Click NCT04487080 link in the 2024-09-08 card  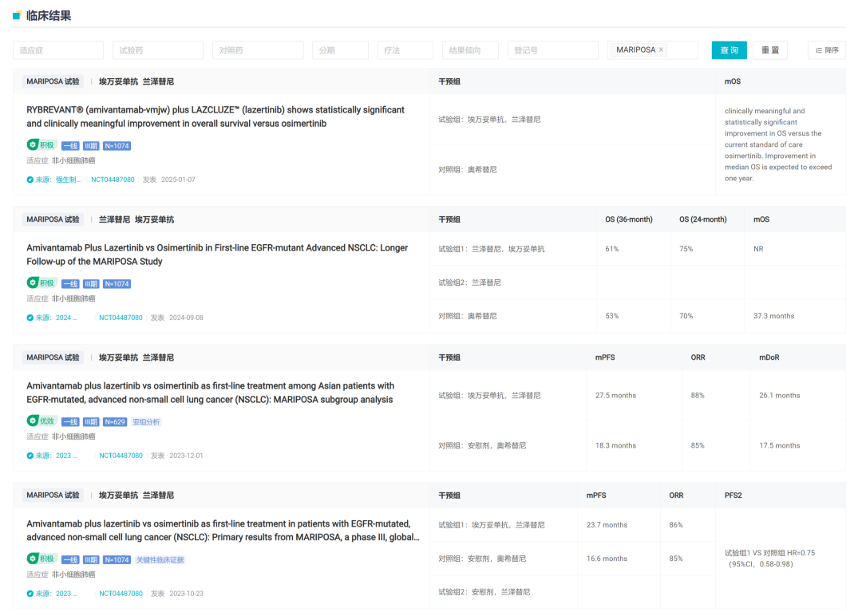(x=121, y=318)
